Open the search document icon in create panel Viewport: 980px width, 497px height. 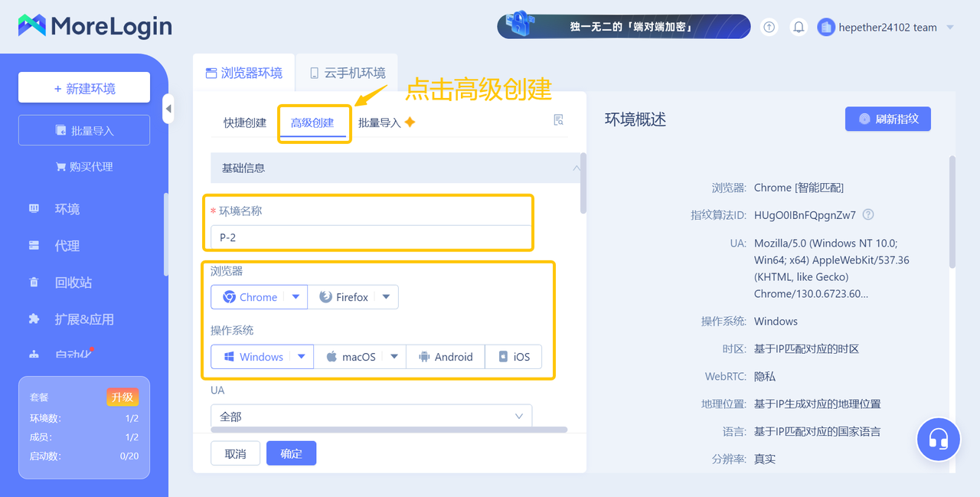[x=558, y=120]
